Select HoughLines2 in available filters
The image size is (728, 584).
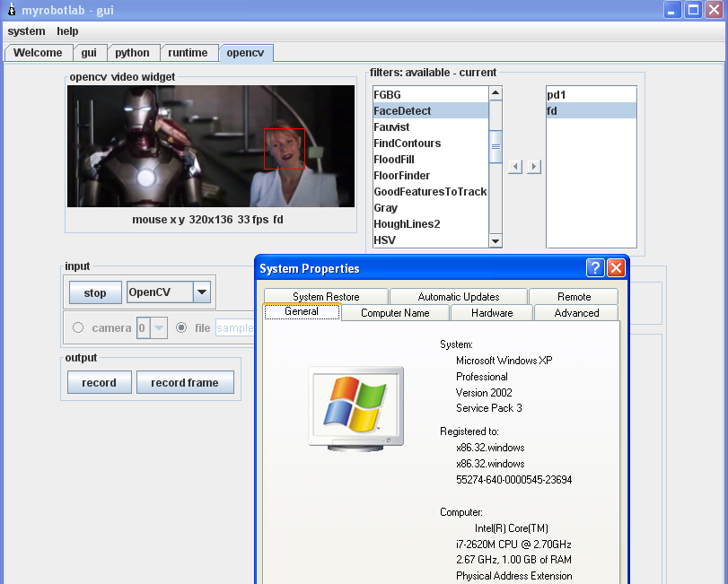pyautogui.click(x=430, y=224)
